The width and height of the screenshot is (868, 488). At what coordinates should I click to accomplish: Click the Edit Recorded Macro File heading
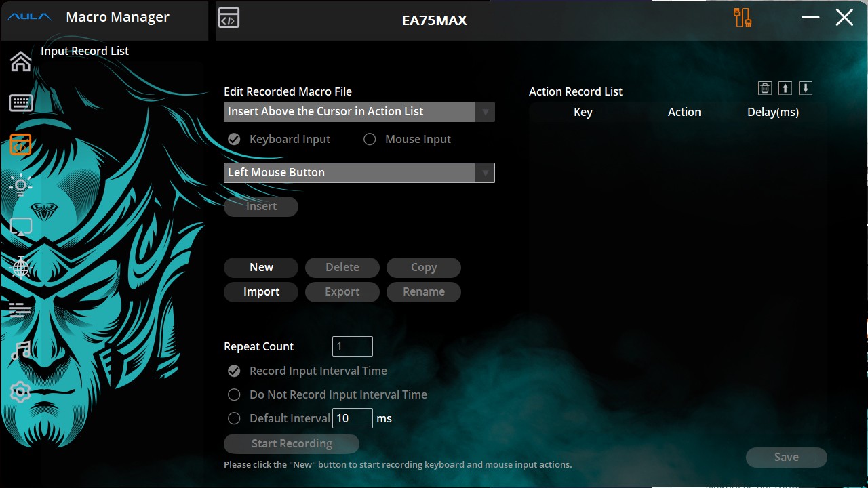coord(288,91)
